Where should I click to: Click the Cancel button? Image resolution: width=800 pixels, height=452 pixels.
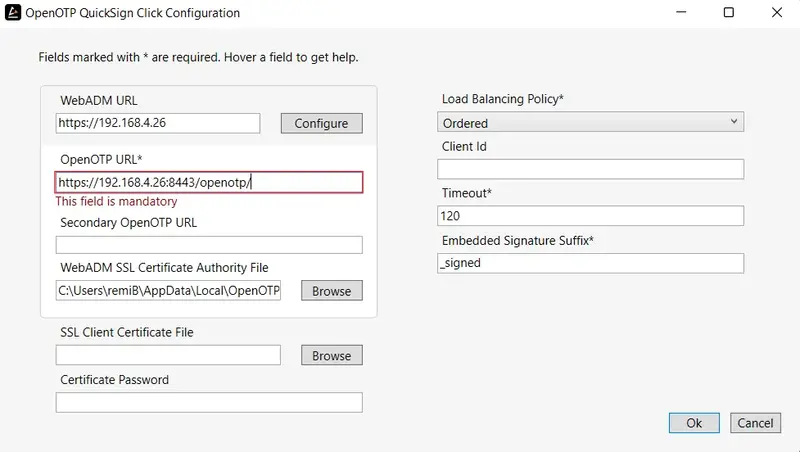click(755, 423)
